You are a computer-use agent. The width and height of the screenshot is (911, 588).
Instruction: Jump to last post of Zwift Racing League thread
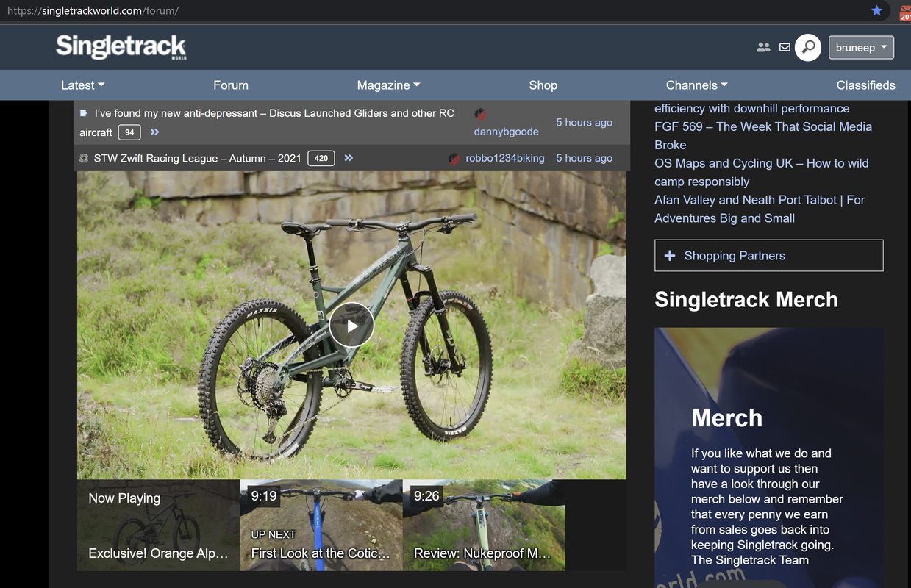pos(349,158)
